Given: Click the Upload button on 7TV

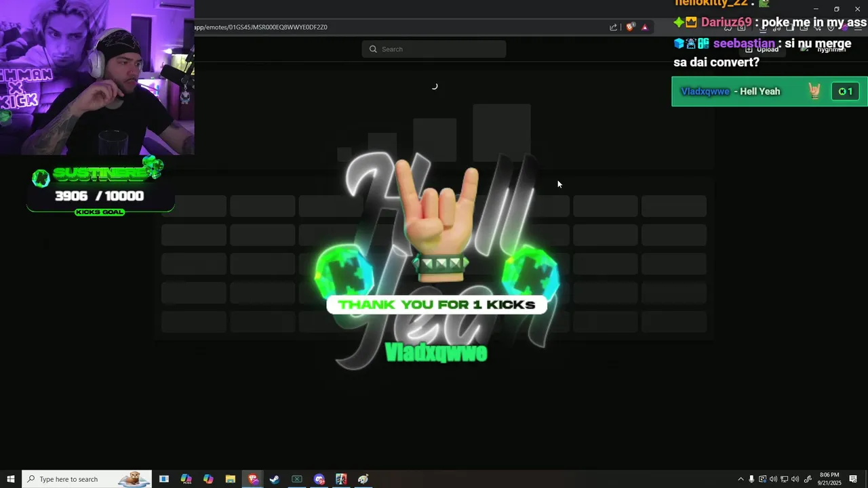Looking at the screenshot, I should (x=762, y=49).
